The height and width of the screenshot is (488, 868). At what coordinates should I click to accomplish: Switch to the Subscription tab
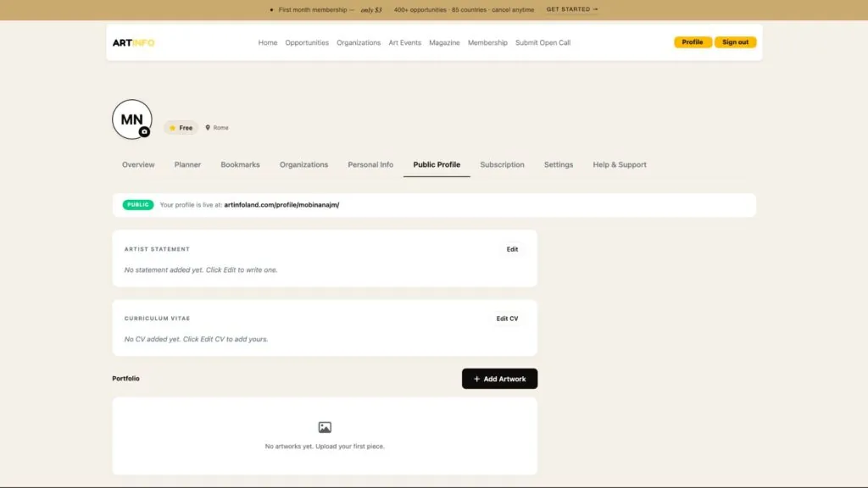tap(502, 165)
